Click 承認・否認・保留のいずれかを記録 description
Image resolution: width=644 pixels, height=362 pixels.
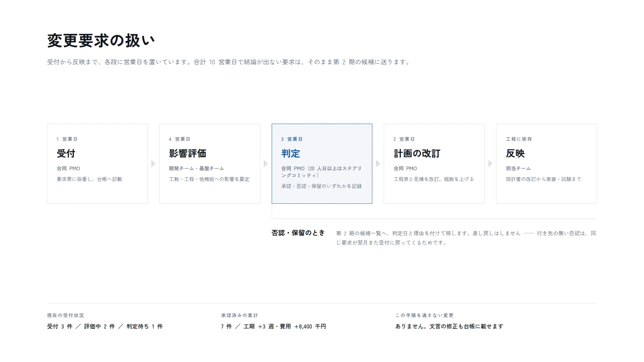point(321,186)
